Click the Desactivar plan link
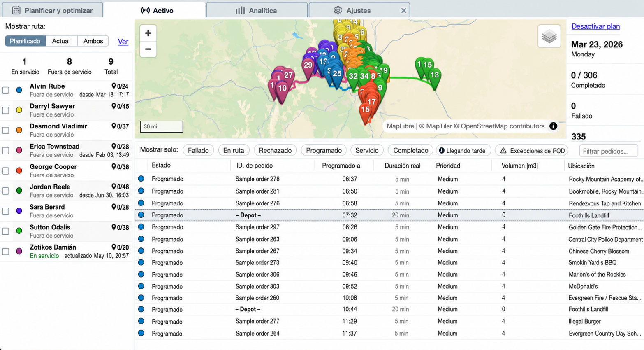The height and width of the screenshot is (350, 644). coord(595,26)
